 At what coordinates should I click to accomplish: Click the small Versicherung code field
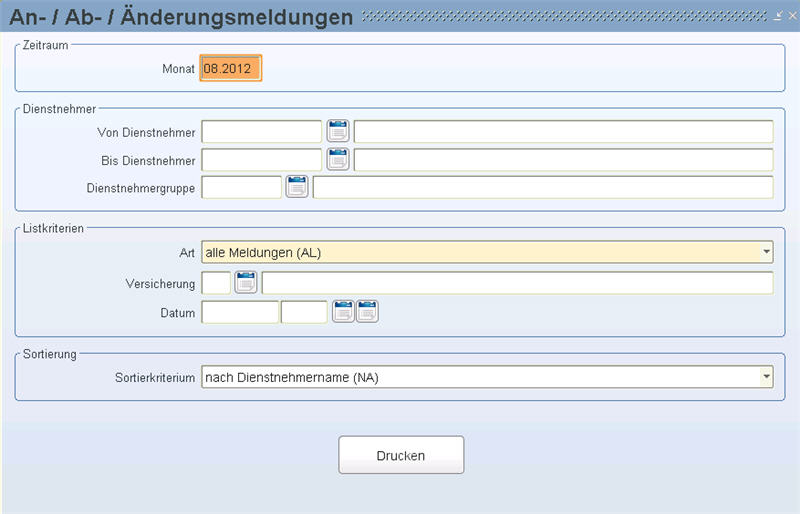[216, 283]
